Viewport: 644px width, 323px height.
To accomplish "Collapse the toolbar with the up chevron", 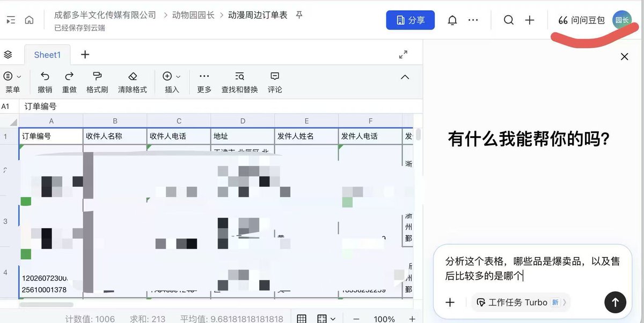I will [x=405, y=77].
